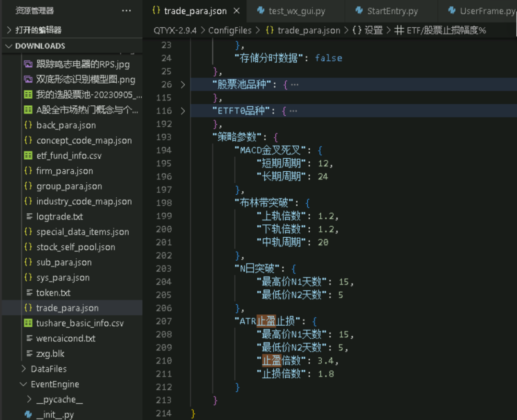
Task: Close the trade_para.json tab
Action: pyautogui.click(x=236, y=11)
